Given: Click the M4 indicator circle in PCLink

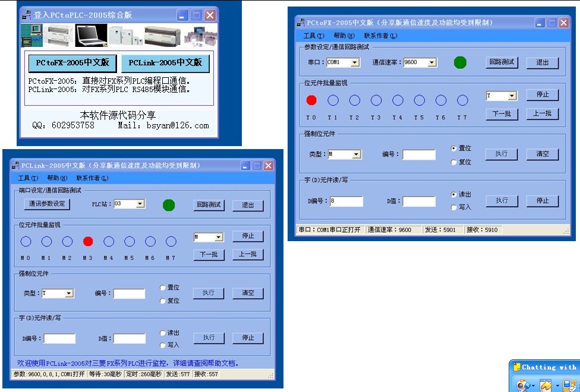Looking at the screenshot, I should point(108,242).
